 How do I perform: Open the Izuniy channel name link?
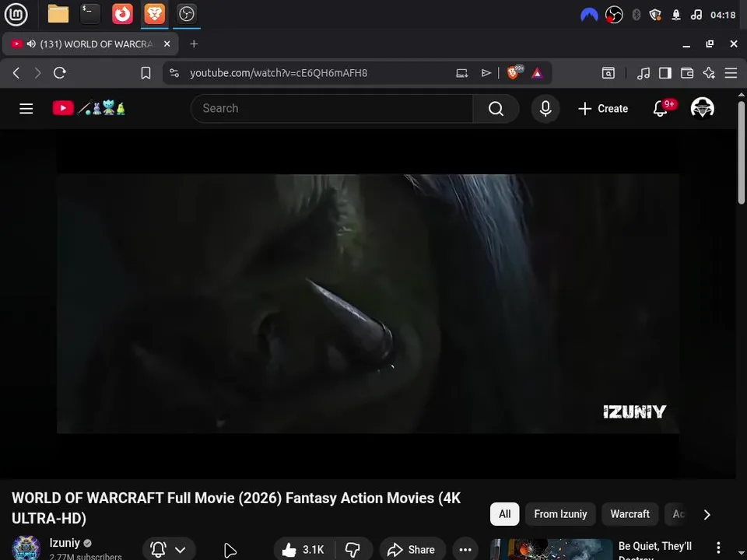65,543
